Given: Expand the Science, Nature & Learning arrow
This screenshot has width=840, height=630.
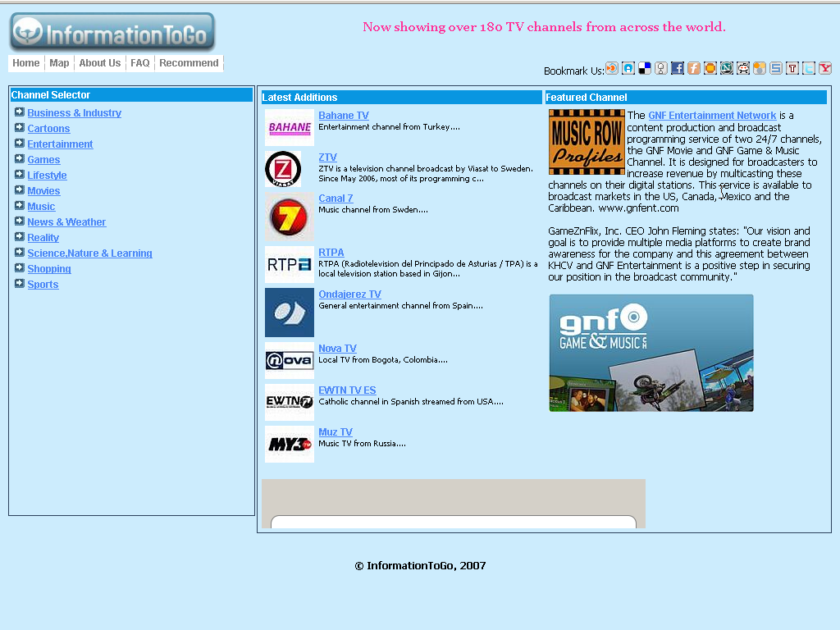Looking at the screenshot, I should click(20, 252).
